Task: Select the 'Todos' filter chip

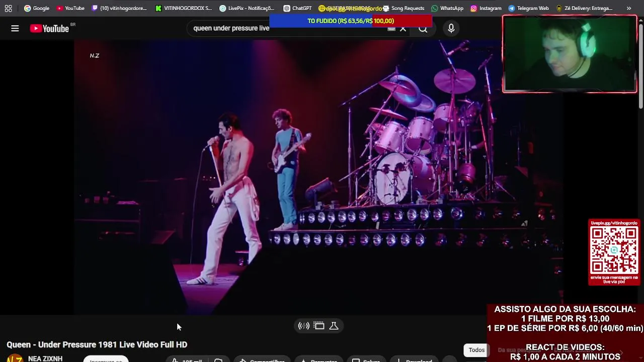Action: tap(476, 350)
